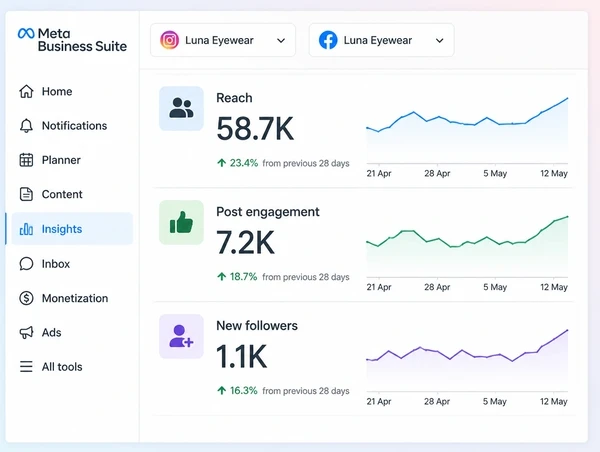
Task: Click the Meta infinity logo
Action: (x=26, y=34)
